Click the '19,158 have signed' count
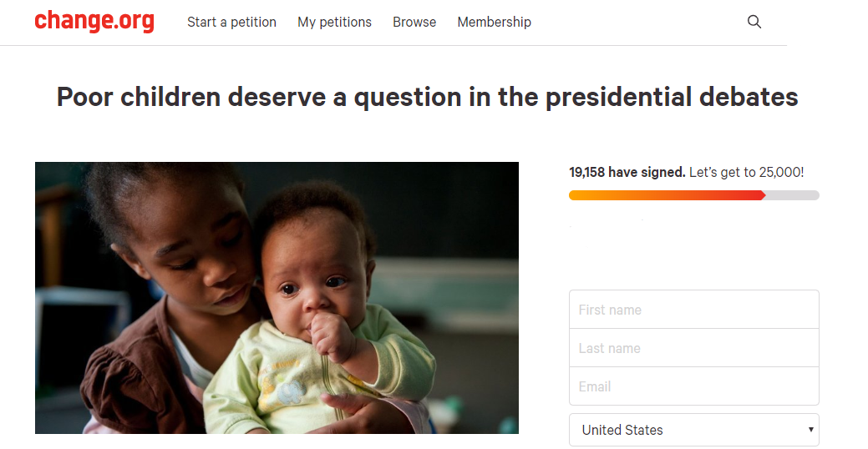868x449 pixels. (x=627, y=172)
